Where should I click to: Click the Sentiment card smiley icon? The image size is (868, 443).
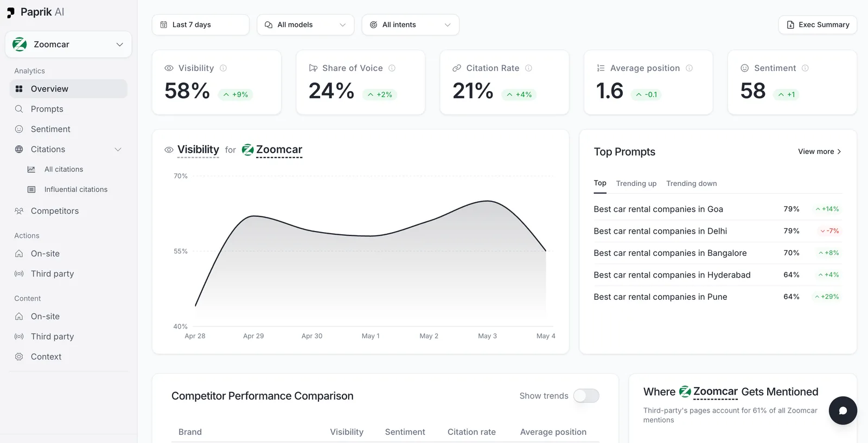click(744, 68)
